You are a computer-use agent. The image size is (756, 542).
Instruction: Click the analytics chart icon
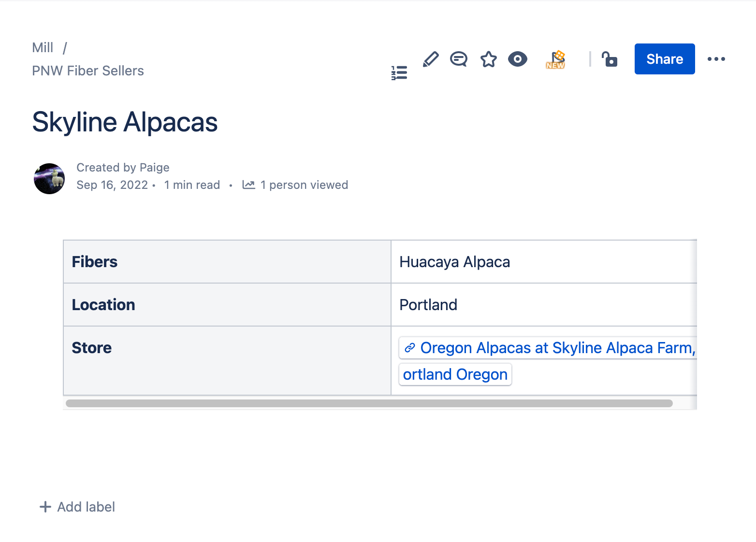248,185
